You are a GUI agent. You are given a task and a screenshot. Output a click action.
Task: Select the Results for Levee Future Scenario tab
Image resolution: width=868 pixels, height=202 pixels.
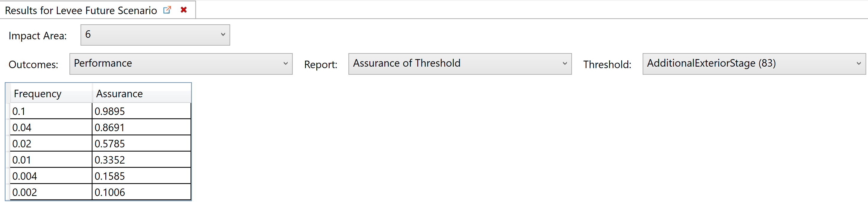pyautogui.click(x=81, y=11)
